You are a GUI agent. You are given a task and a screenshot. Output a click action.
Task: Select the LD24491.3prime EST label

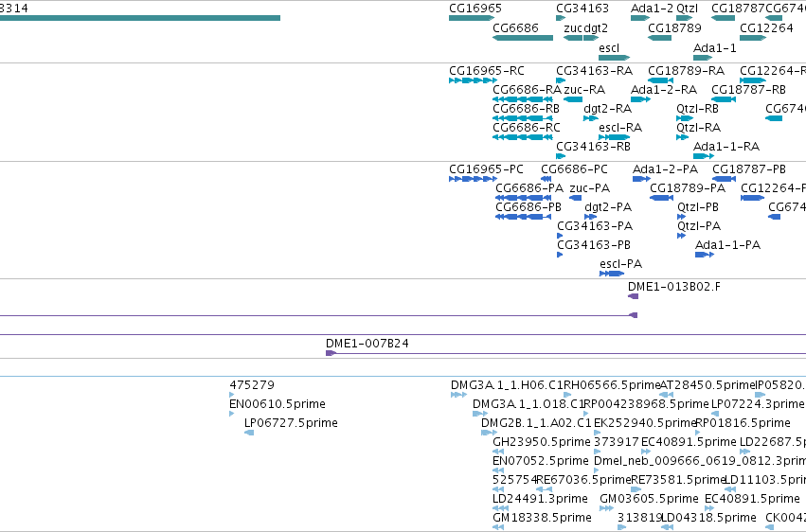(x=540, y=499)
